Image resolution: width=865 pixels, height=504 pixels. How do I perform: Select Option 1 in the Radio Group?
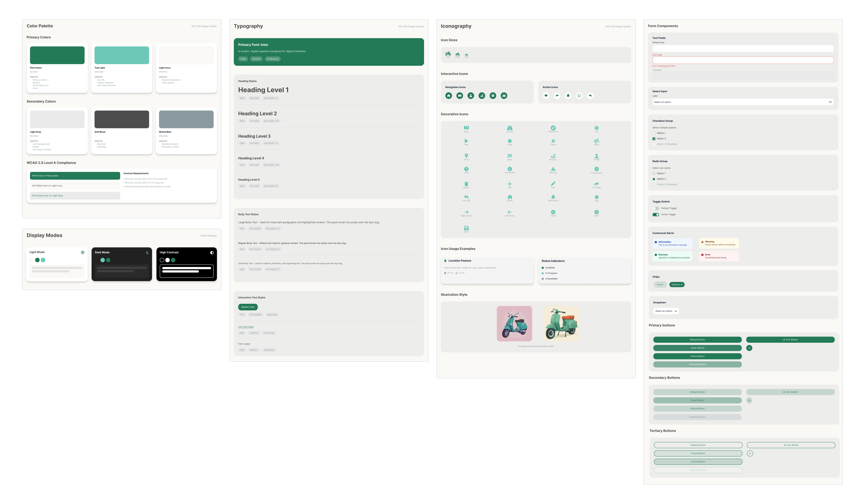click(x=654, y=174)
